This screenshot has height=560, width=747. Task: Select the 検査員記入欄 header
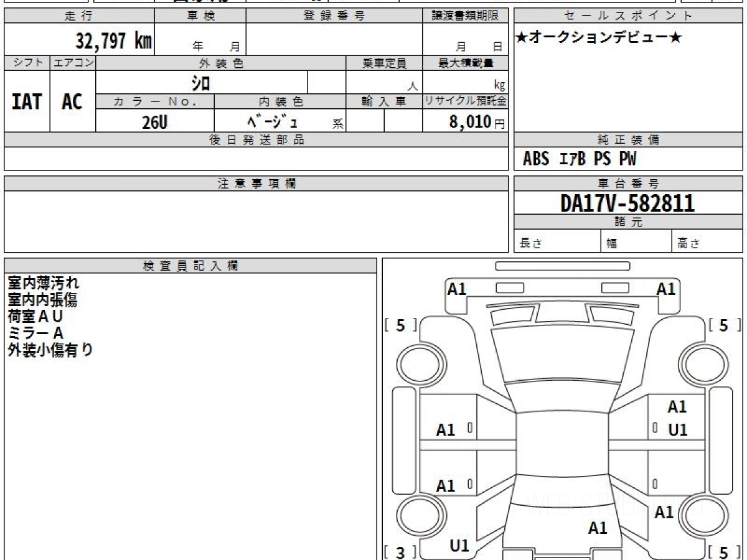(x=190, y=266)
